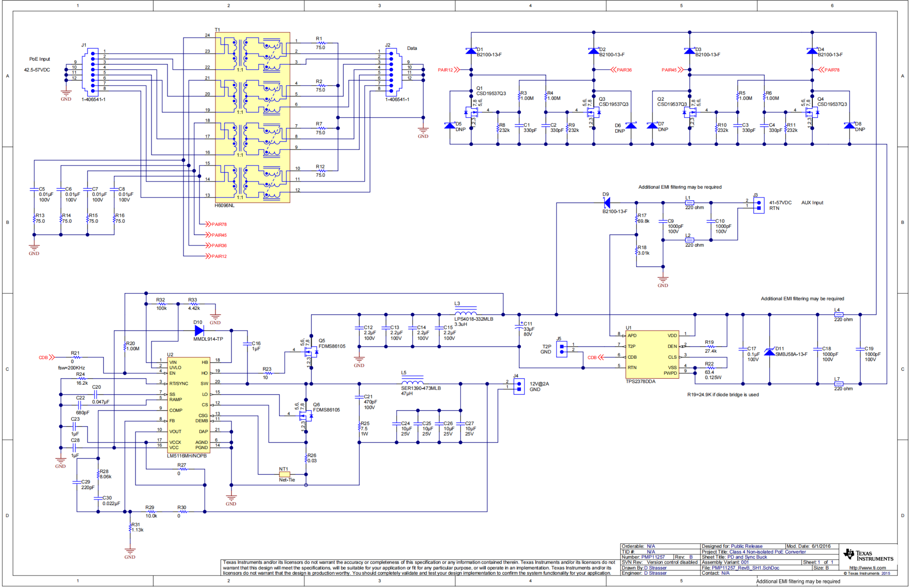Select the R17 69.8k resistor
The height and width of the screenshot is (588, 910).
636,219
